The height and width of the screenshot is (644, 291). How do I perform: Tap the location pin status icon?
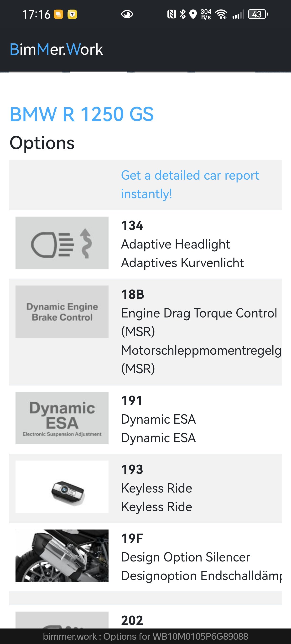click(193, 14)
